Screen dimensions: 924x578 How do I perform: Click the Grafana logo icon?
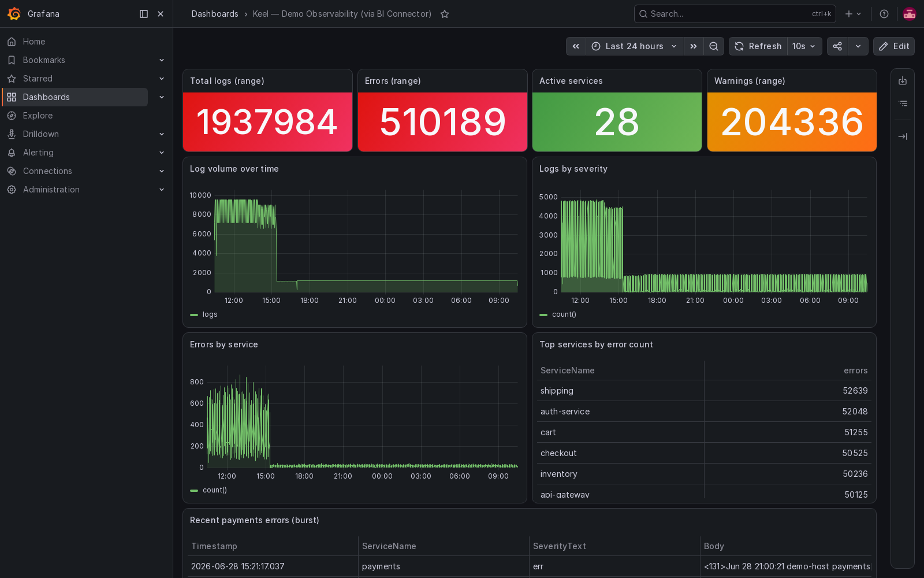coord(14,14)
